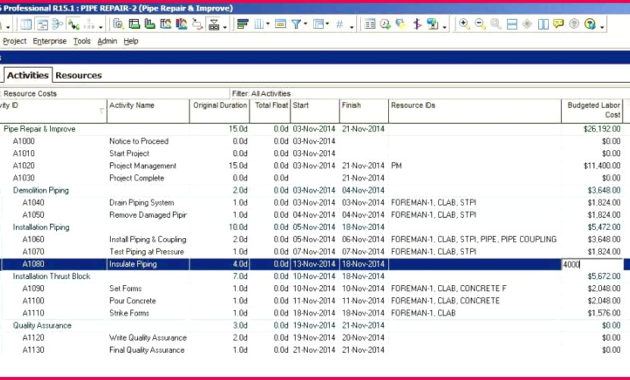Click the Group and Sort icon
This screenshot has width=630, height=380.
[x=318, y=25]
